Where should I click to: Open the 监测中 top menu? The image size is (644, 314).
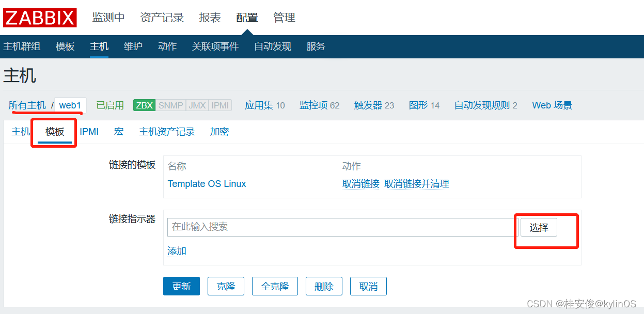click(x=108, y=18)
